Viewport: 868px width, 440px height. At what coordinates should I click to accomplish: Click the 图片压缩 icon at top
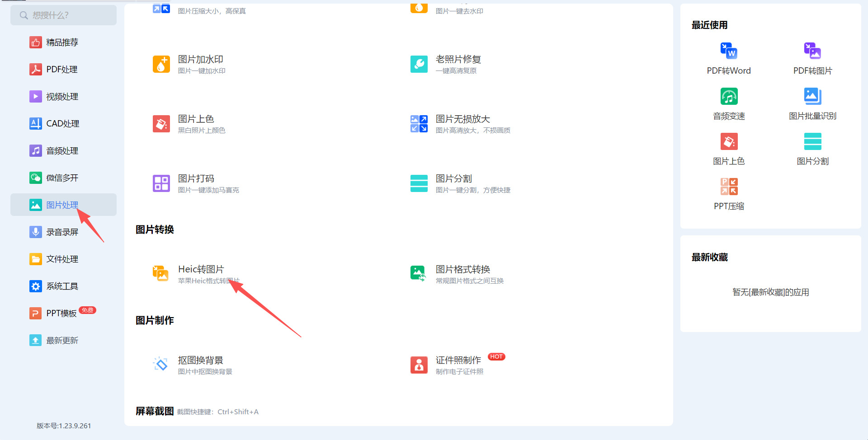[x=161, y=8]
